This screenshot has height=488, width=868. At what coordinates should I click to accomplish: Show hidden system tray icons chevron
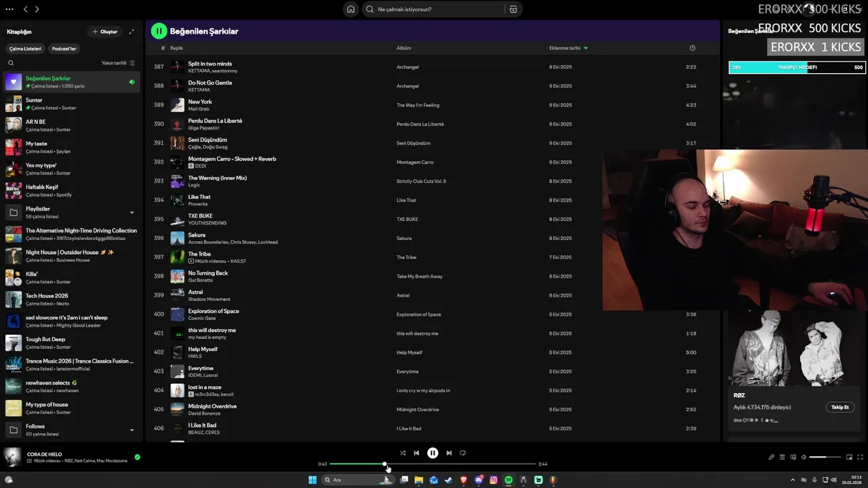tap(793, 480)
